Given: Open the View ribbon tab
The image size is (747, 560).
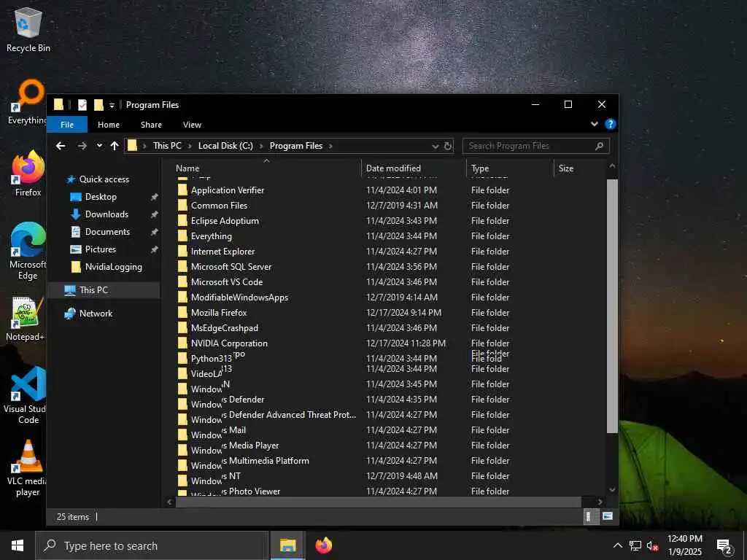Looking at the screenshot, I should tap(192, 125).
